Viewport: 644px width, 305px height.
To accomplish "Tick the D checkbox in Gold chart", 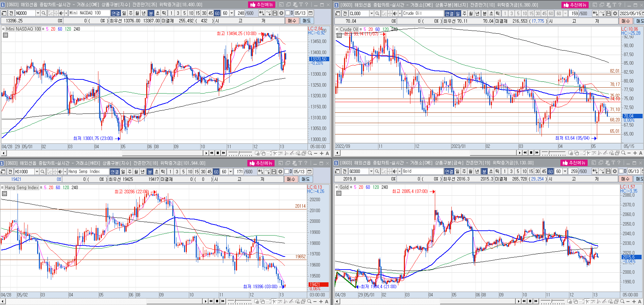I will pos(621,171).
